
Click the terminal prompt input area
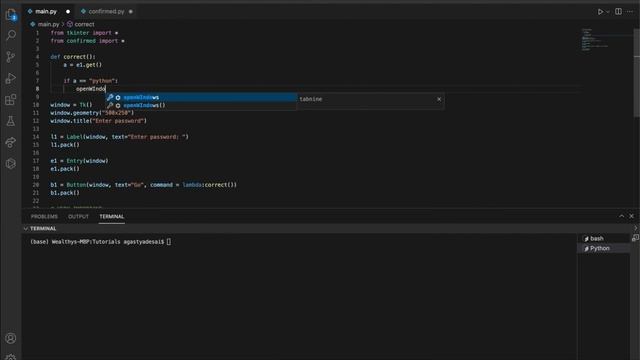pyautogui.click(x=169, y=242)
